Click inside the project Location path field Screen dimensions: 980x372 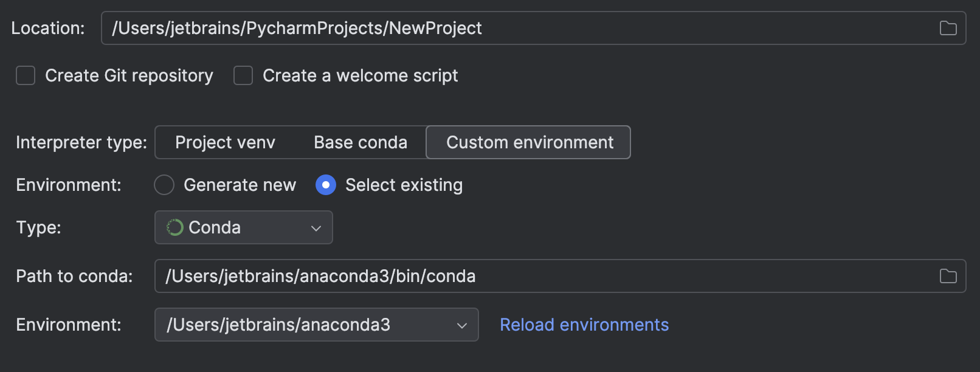click(365, 27)
